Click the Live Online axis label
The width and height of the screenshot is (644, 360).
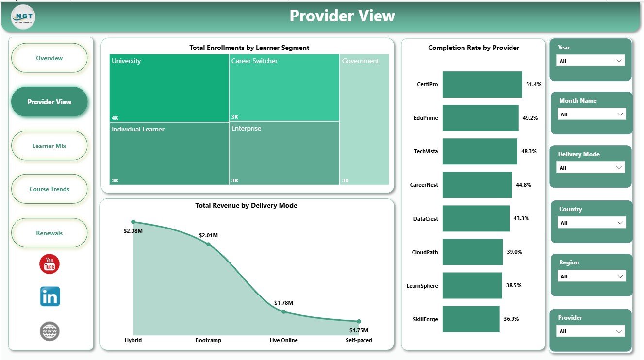pos(284,340)
